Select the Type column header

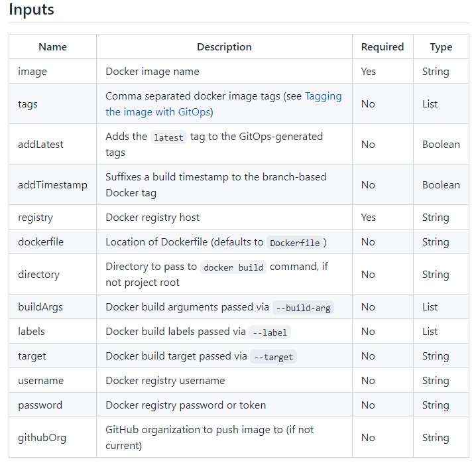441,47
